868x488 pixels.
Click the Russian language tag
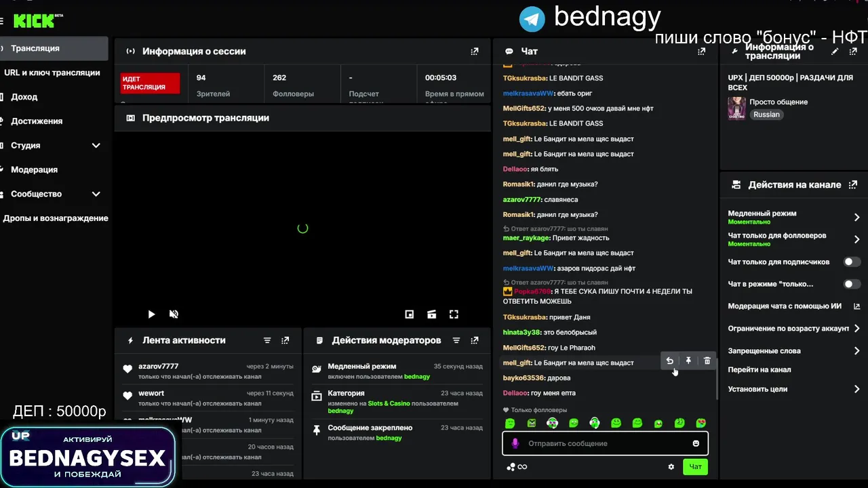pos(766,115)
